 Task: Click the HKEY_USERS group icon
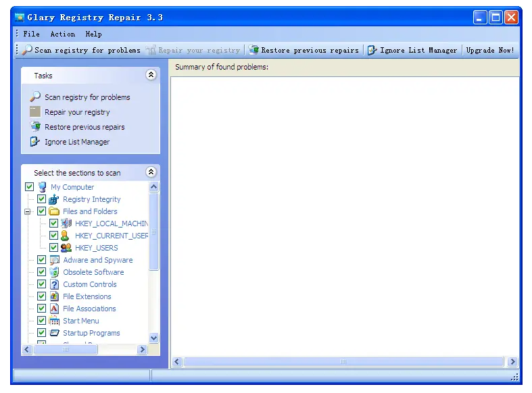[x=66, y=248]
